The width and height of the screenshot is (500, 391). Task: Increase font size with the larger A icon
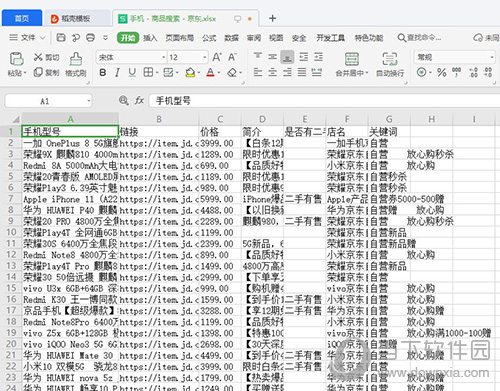pos(217,57)
